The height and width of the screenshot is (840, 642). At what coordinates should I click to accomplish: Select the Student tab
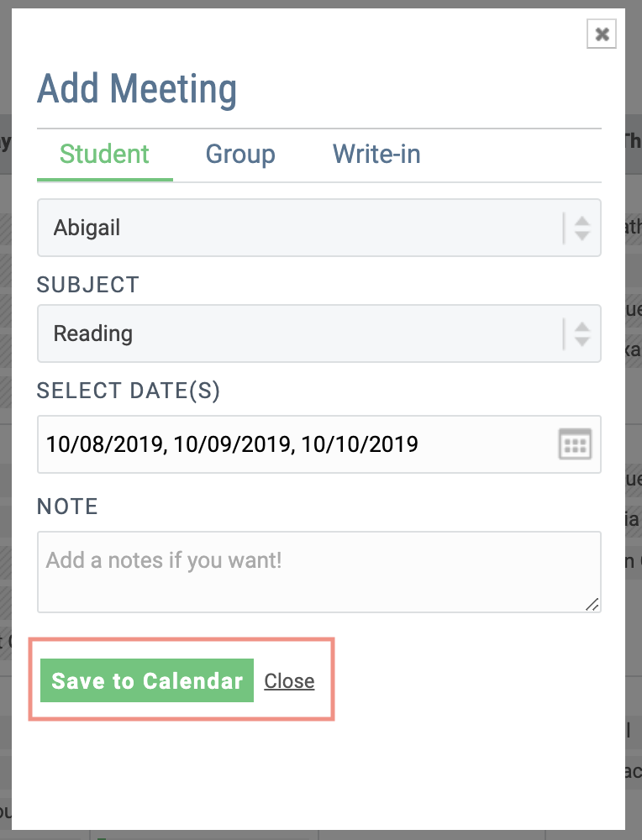[x=104, y=155]
